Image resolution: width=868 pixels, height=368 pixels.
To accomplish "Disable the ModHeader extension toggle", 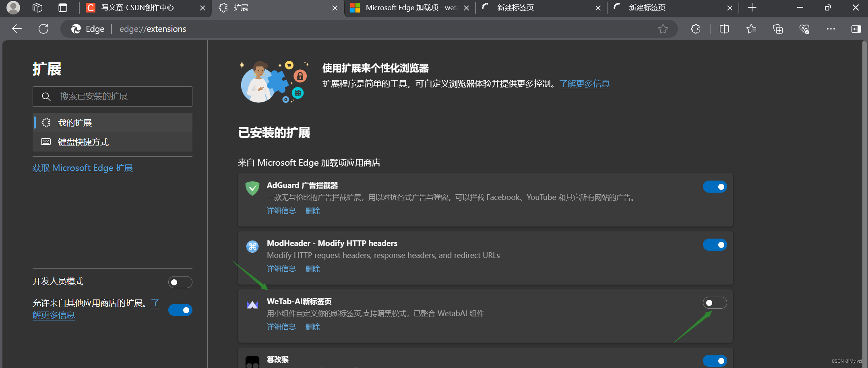I will point(715,245).
